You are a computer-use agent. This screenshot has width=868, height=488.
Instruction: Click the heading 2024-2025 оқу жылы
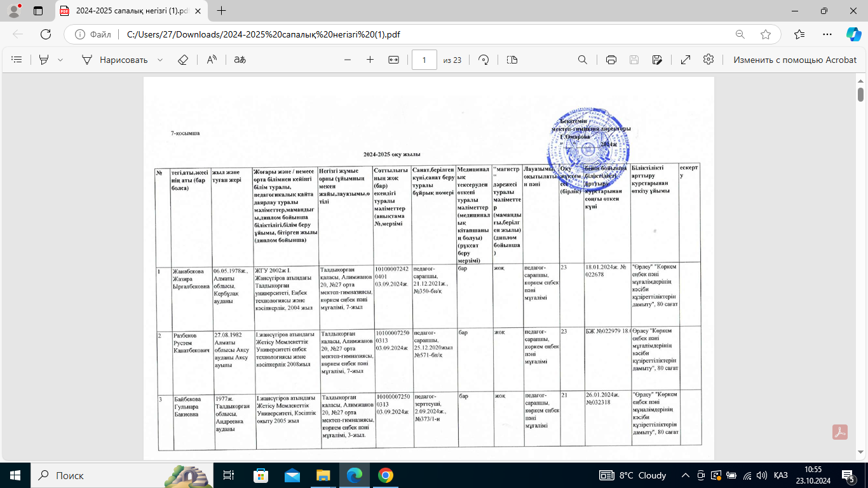coord(391,154)
